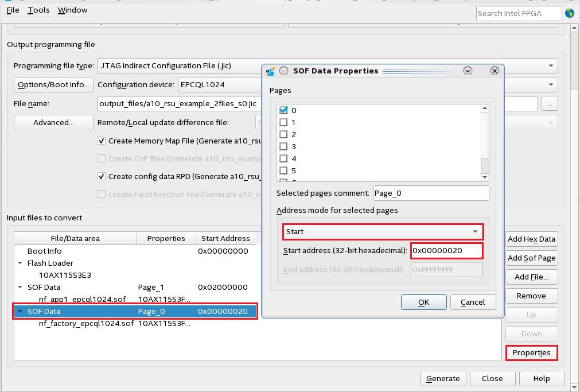This screenshot has height=392, width=580.
Task: Click the Add Hex Data button
Action: coord(532,239)
